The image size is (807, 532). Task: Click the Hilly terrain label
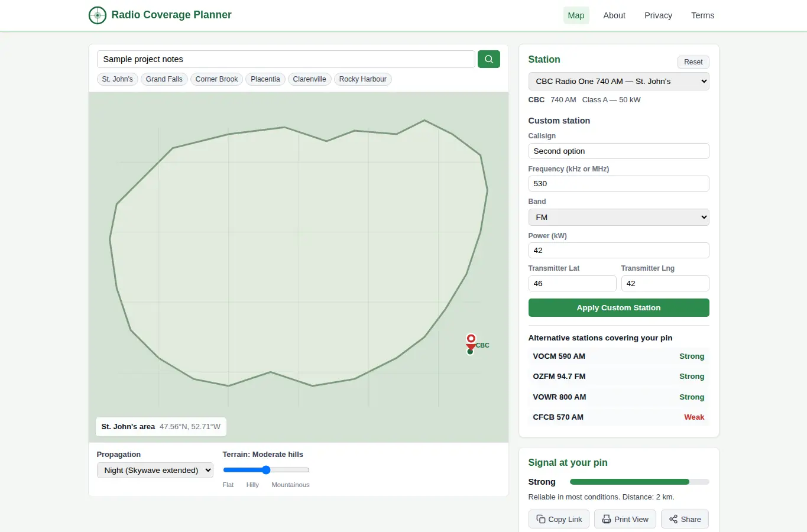[252, 485]
